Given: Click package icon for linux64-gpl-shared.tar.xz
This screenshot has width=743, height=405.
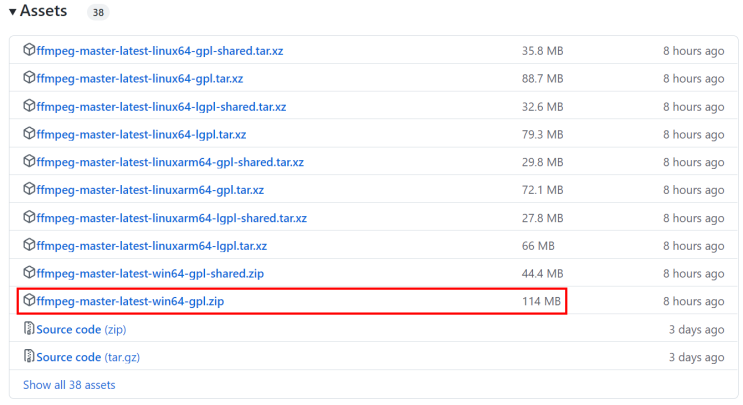Looking at the screenshot, I should [29, 50].
